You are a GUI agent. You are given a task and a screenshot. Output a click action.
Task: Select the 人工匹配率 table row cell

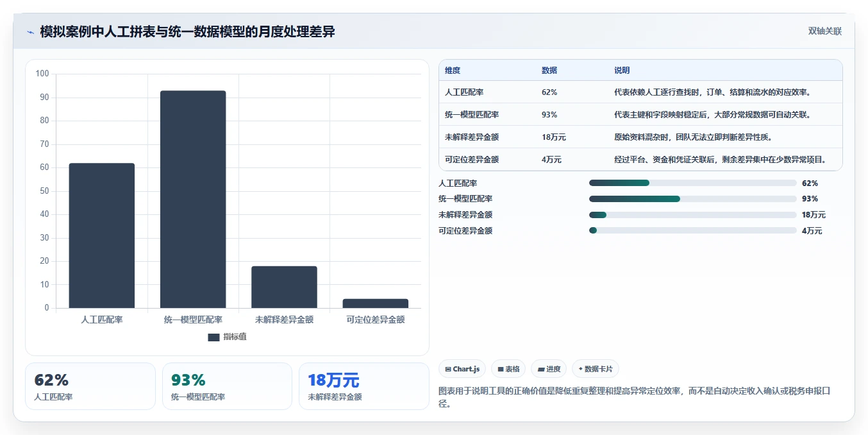tap(464, 92)
